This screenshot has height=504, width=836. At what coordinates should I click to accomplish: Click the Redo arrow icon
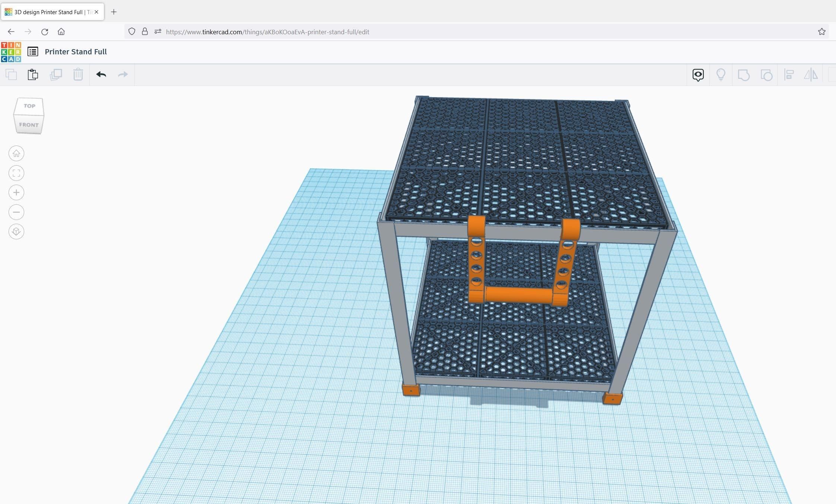(x=123, y=74)
